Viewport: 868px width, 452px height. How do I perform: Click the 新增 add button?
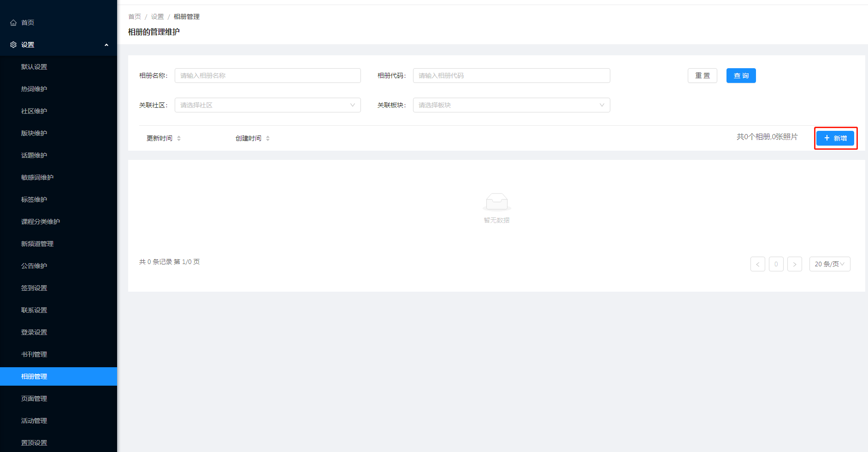tap(835, 138)
